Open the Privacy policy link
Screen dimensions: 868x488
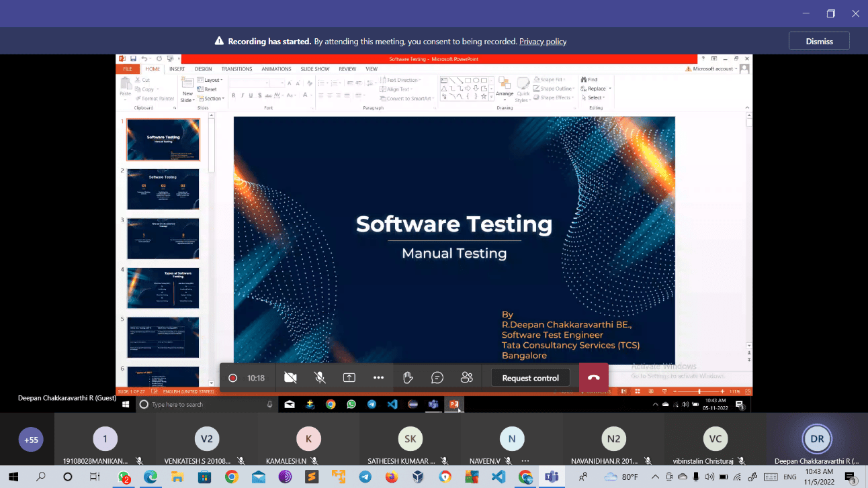point(542,42)
